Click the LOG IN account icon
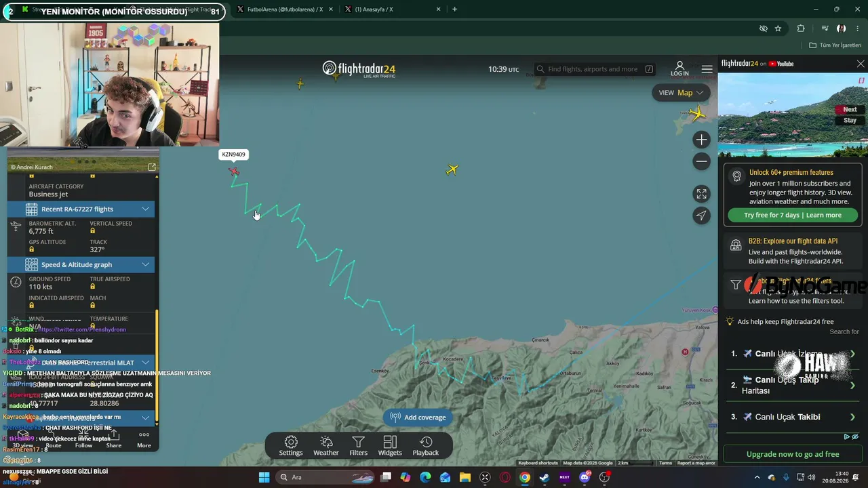Image resolution: width=868 pixels, height=488 pixels. [x=679, y=68]
